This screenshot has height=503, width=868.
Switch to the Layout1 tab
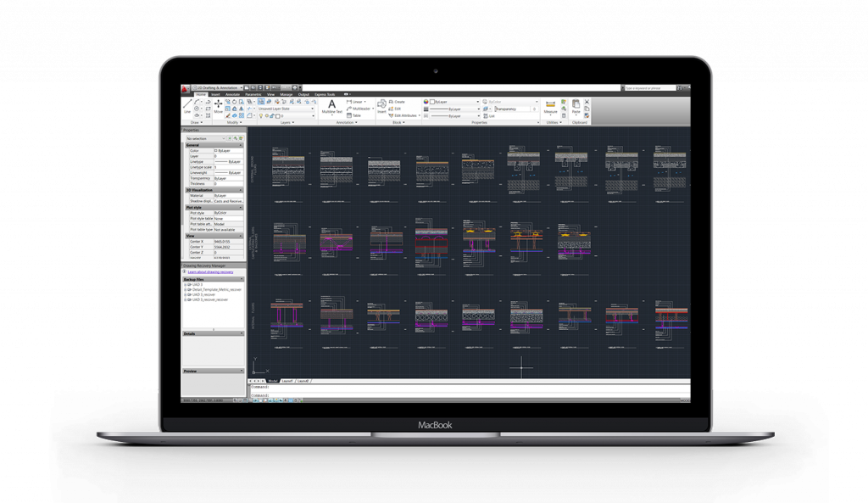tap(287, 381)
